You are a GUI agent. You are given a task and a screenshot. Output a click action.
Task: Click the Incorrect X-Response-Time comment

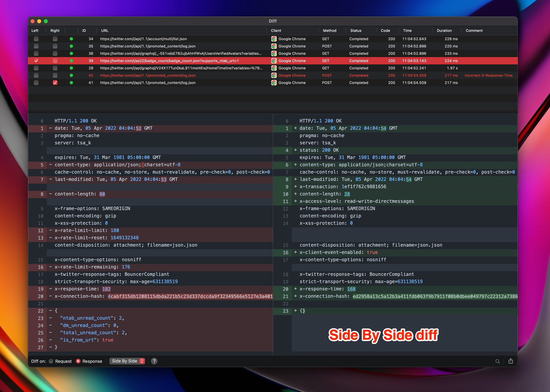point(489,75)
